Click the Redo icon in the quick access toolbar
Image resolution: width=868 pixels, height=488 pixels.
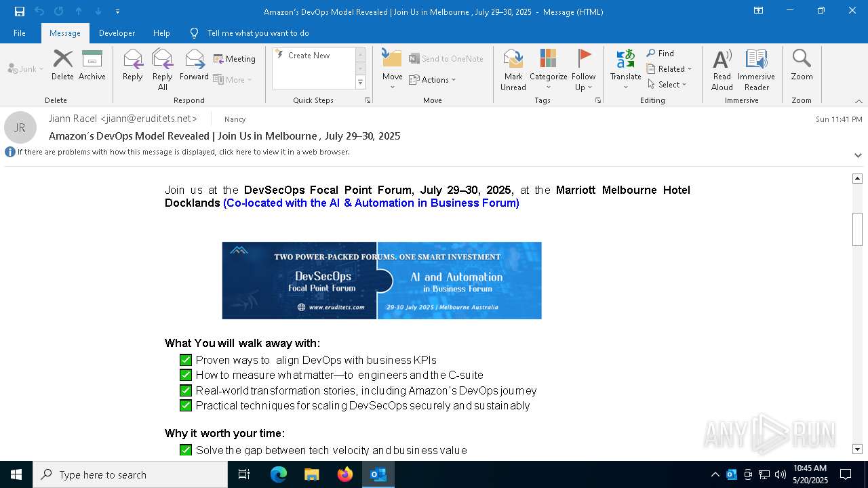pos(58,11)
